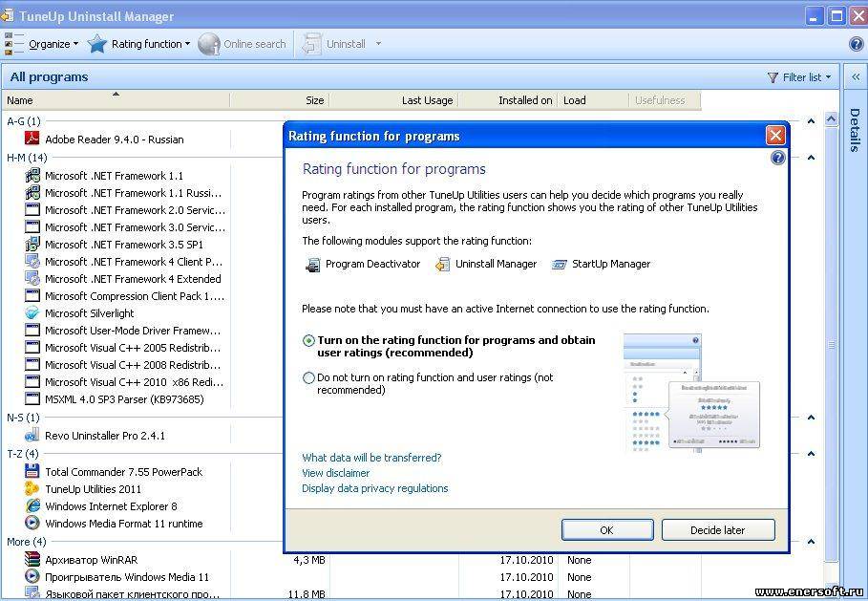
Task: Select Visual C++ 2008 Redistributable icon
Action: 32,364
